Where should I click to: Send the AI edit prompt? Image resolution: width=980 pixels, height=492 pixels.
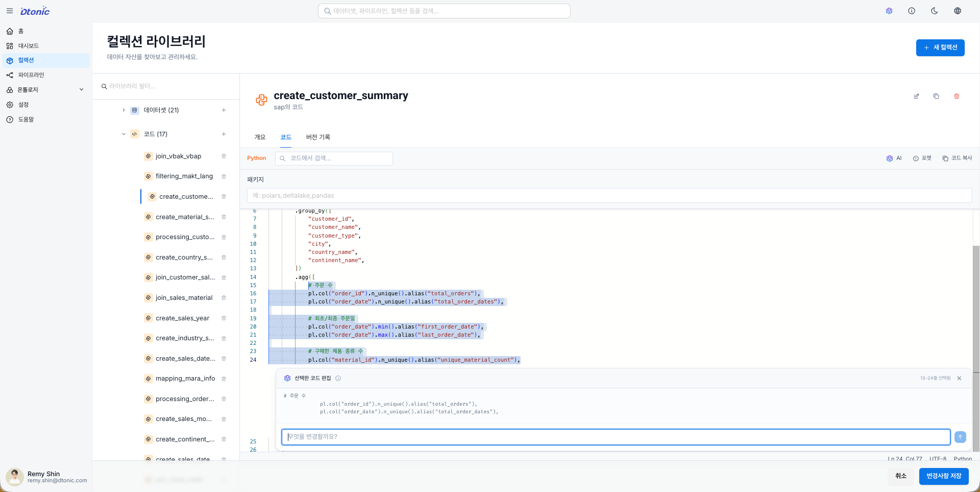pos(960,437)
